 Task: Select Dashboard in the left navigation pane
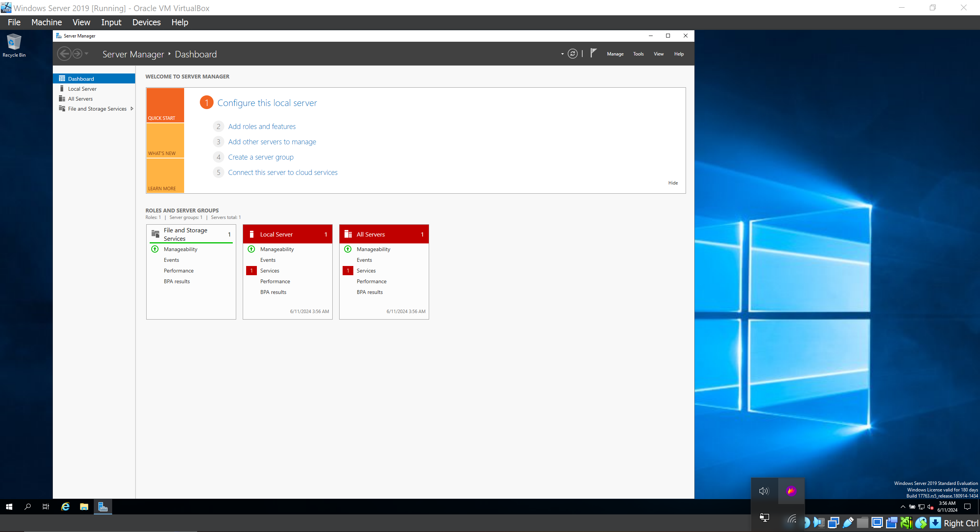pos(94,79)
